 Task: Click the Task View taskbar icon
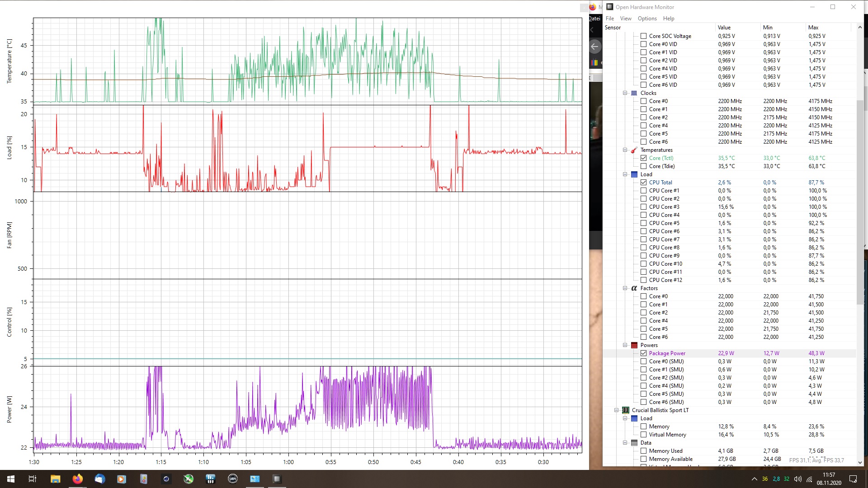tap(33, 479)
